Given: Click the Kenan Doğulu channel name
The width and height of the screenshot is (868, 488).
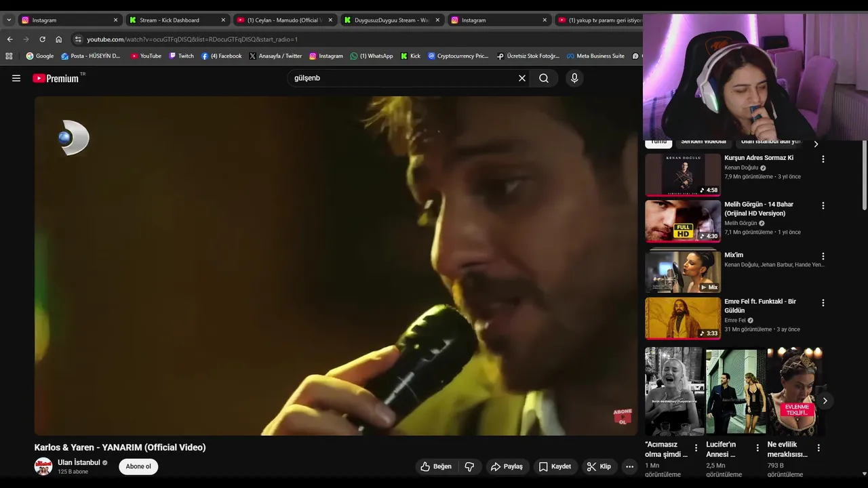Looking at the screenshot, I should tap(741, 167).
